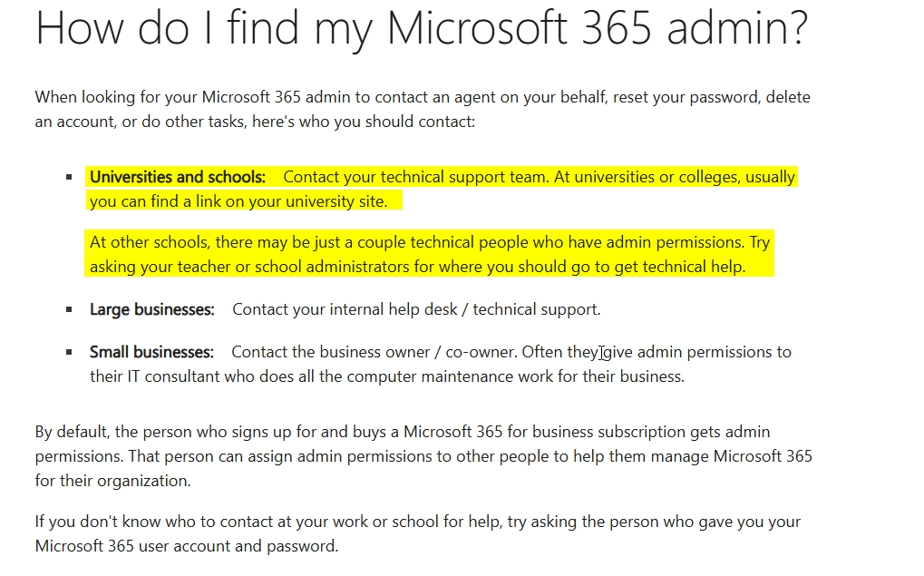This screenshot has width=924, height=576.
Task: Click the square bullet before Universities and schools
Action: coord(70,177)
